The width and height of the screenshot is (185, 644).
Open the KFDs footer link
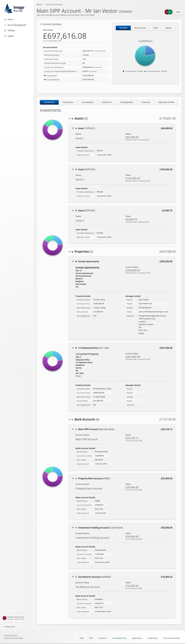click(91, 638)
